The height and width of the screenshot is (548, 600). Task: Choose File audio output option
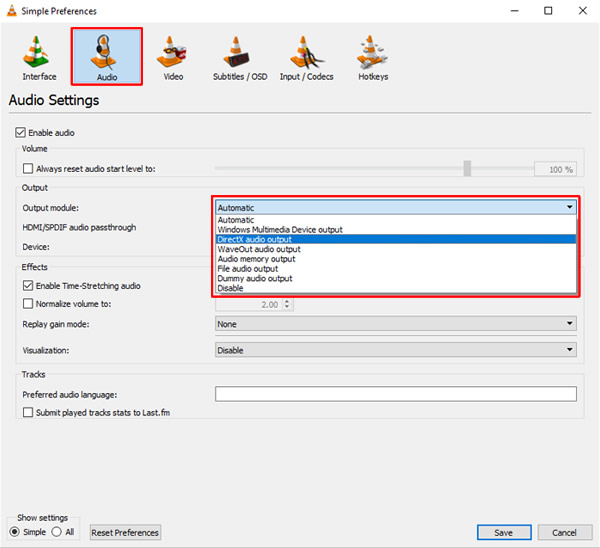pos(396,269)
